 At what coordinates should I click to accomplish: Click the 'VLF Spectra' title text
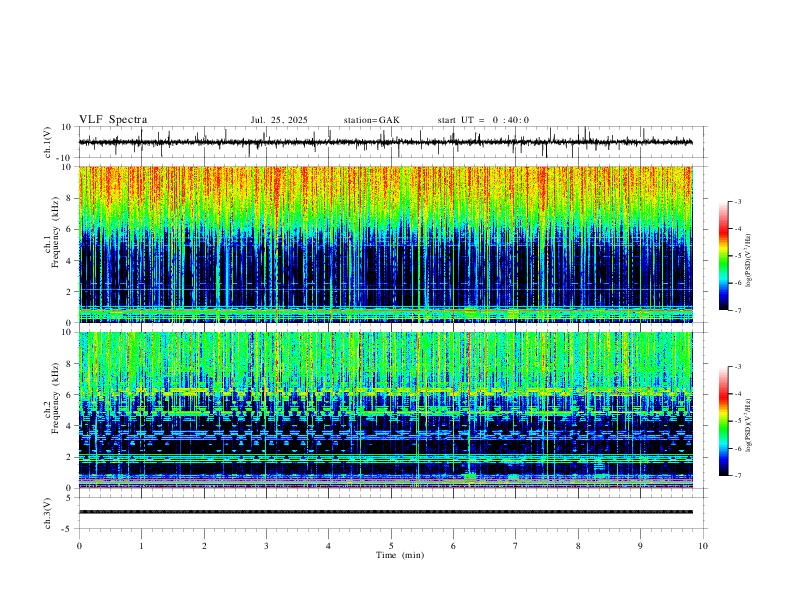[113, 120]
